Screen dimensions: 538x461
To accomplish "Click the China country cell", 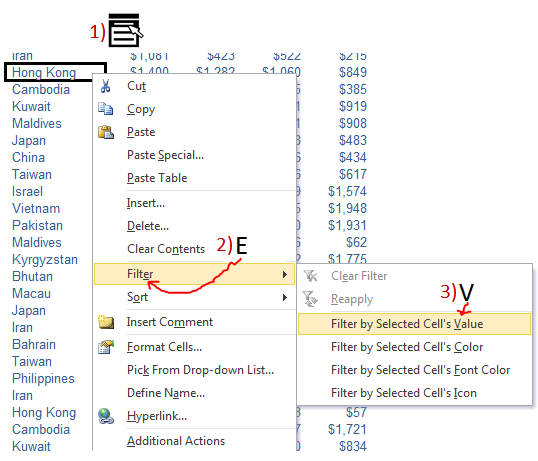I will click(28, 158).
